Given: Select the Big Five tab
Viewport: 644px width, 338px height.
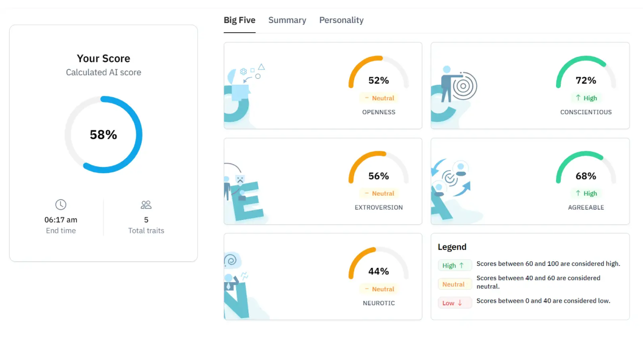Looking at the screenshot, I should point(239,20).
